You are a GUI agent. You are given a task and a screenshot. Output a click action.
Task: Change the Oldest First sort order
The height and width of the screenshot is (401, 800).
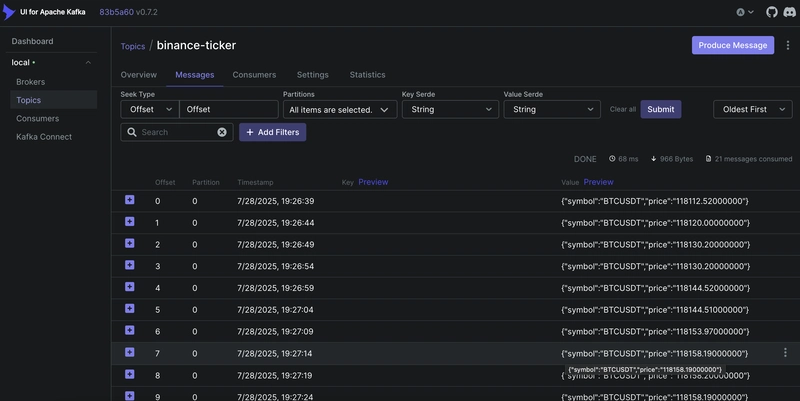coord(753,110)
